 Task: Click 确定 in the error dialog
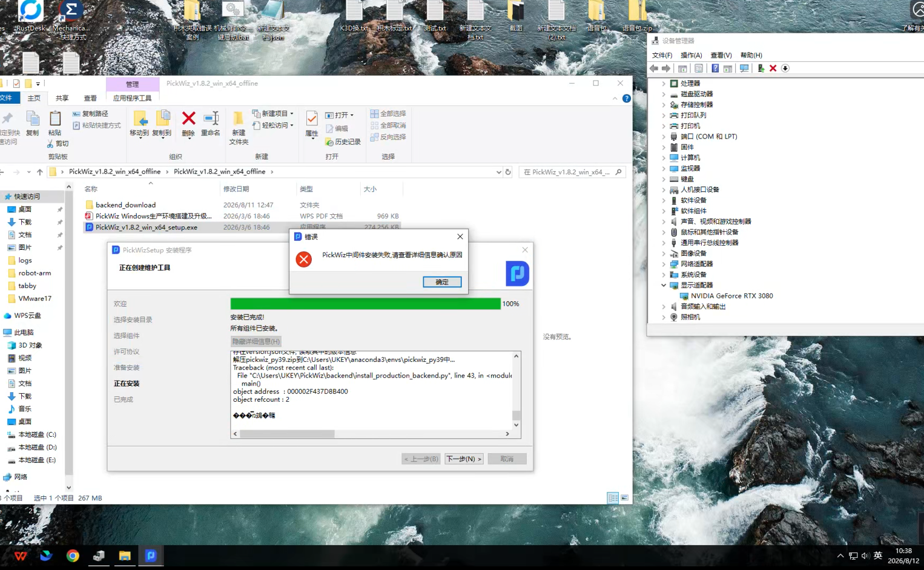click(442, 282)
